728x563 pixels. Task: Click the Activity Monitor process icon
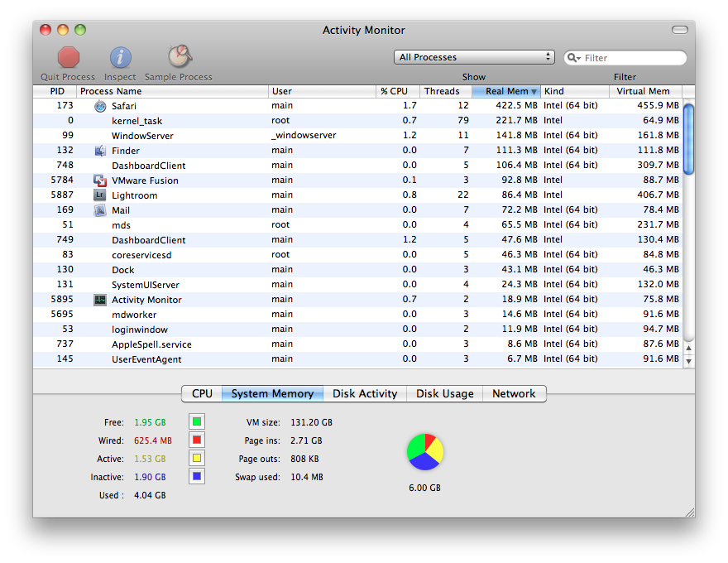[x=100, y=300]
